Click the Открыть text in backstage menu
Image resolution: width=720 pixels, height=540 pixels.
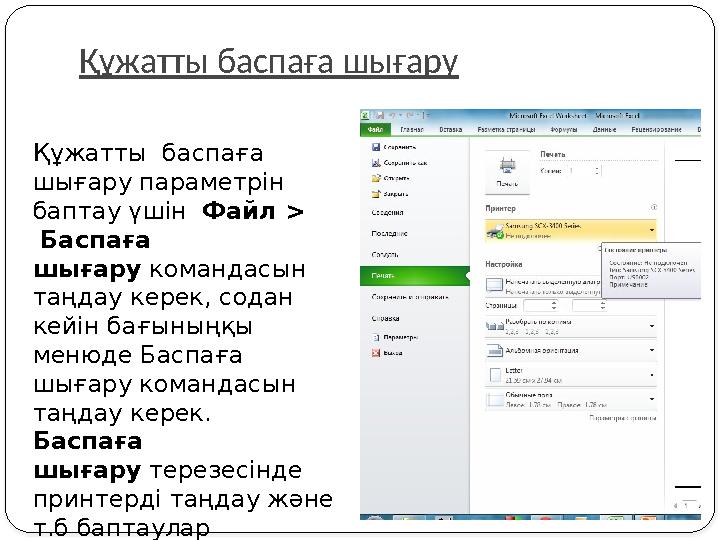click(x=396, y=178)
